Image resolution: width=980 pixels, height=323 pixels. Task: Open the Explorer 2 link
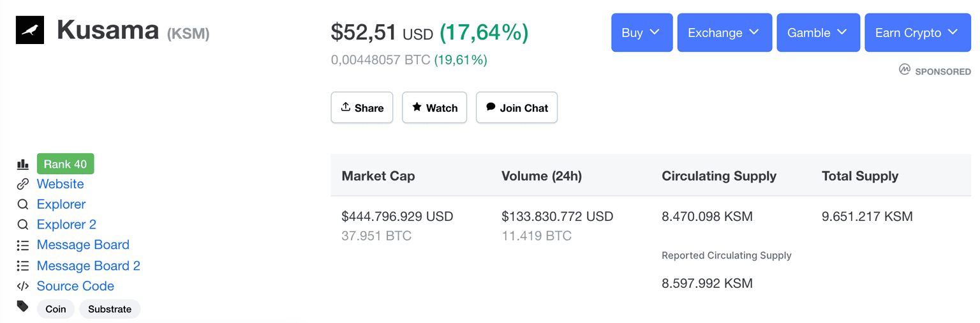pyautogui.click(x=66, y=225)
